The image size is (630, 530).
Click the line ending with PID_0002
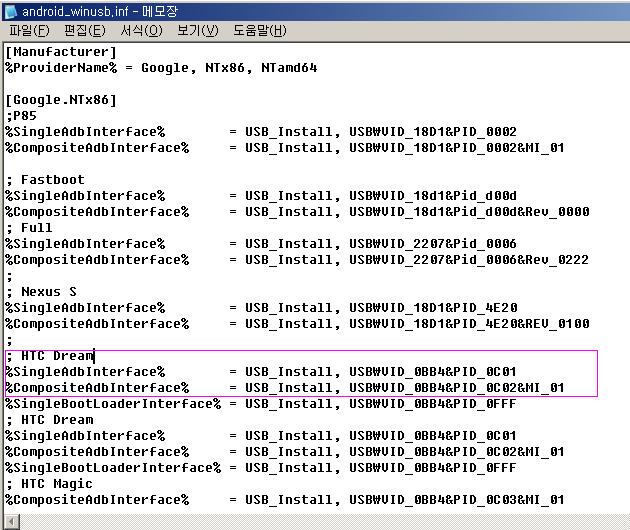[x=261, y=132]
